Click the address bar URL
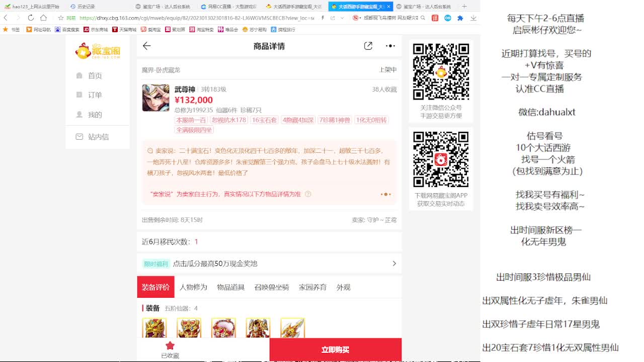Viewport: 644px width, 362px height. coord(197,18)
